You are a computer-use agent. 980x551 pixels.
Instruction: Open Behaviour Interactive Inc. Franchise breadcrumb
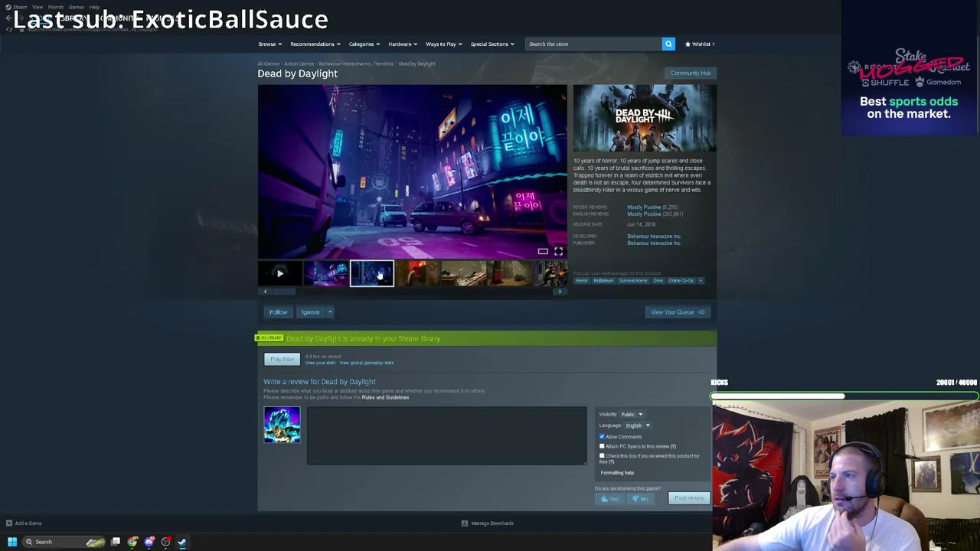pyautogui.click(x=356, y=64)
